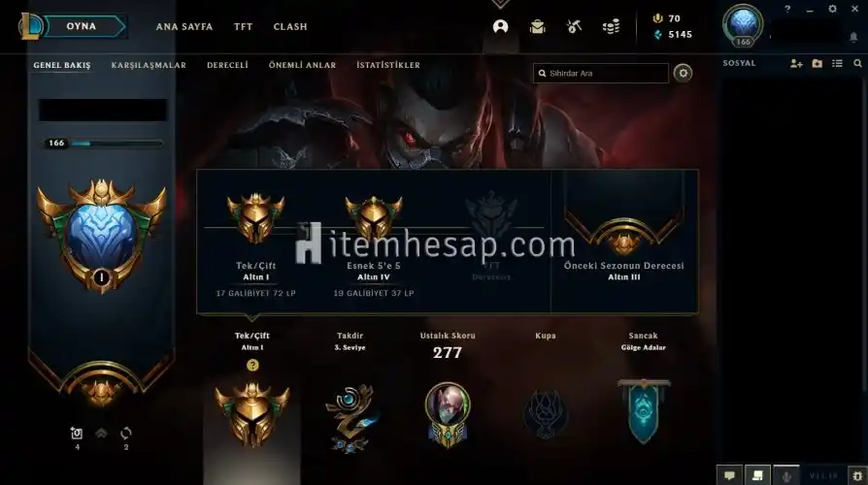Open the notifications bell icon
Viewport: 868px width, 485px height.
point(853,37)
